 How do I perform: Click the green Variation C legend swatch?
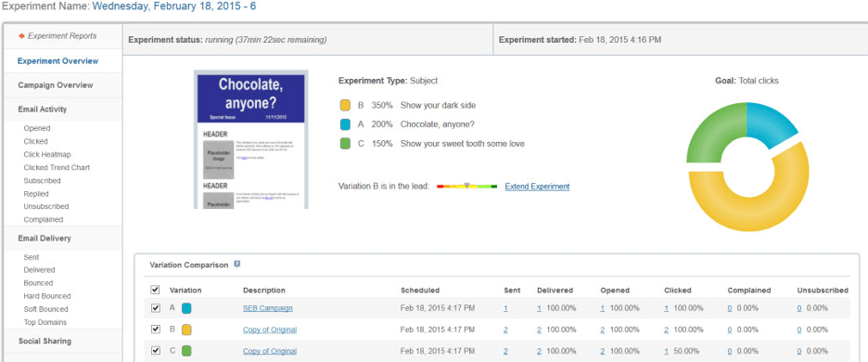pyautogui.click(x=344, y=144)
